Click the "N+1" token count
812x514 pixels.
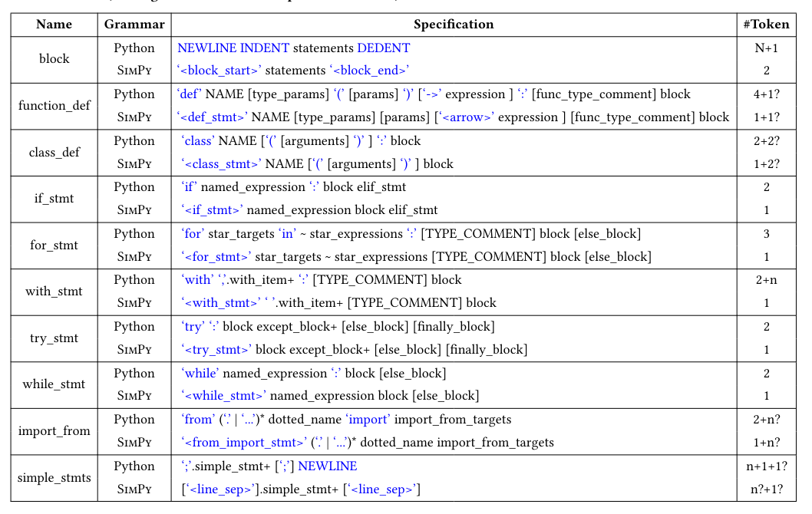tap(767, 48)
